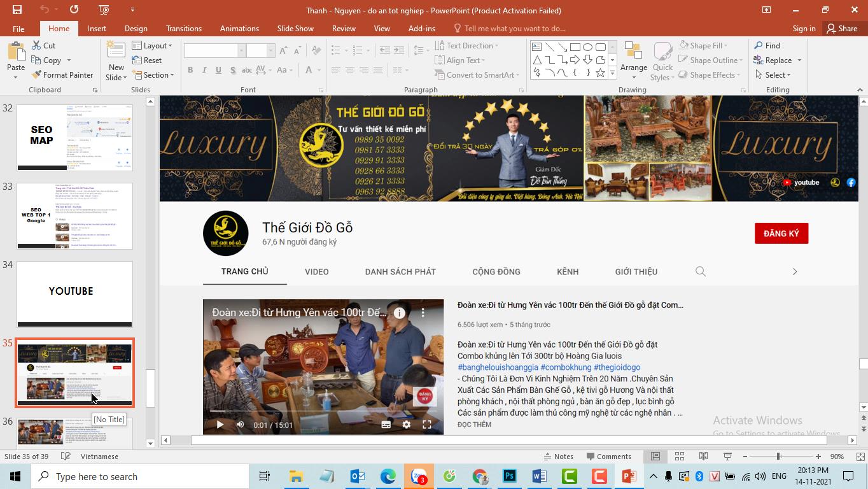
Task: Select slide 32 SEO MAP thumbnail
Action: pyautogui.click(x=74, y=138)
